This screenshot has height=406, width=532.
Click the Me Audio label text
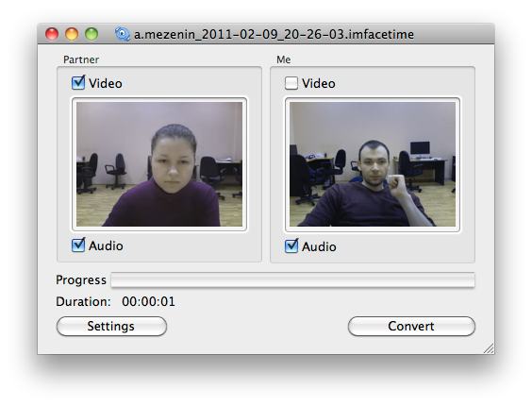click(319, 246)
